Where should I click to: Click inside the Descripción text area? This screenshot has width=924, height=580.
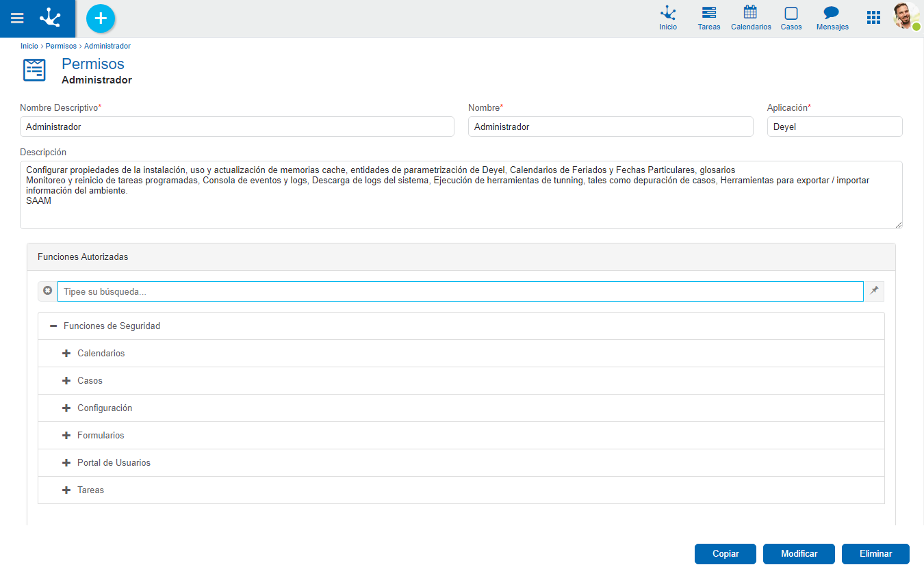[x=461, y=195]
